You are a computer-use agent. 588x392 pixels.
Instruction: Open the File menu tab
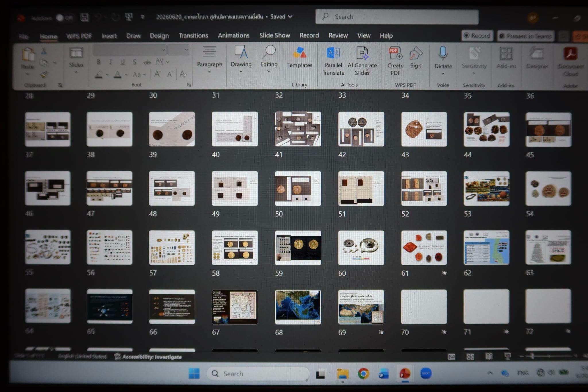pyautogui.click(x=24, y=36)
